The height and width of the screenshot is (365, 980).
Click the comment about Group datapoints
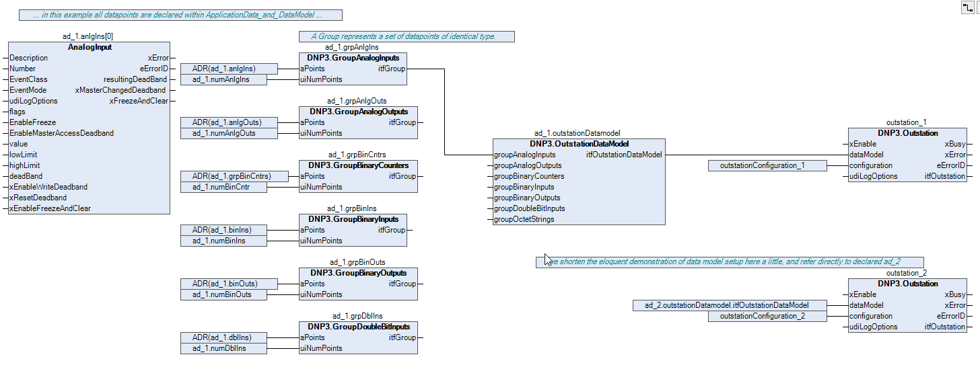(x=407, y=36)
